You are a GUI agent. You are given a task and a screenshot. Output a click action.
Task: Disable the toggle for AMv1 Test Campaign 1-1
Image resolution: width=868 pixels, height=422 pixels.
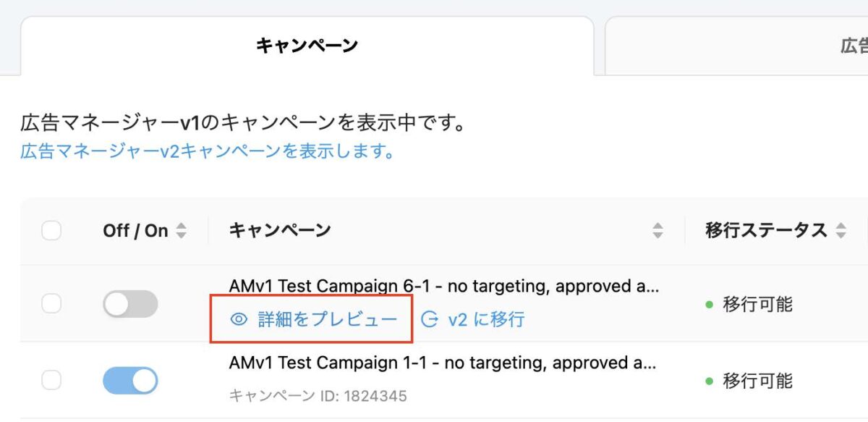[x=130, y=380]
